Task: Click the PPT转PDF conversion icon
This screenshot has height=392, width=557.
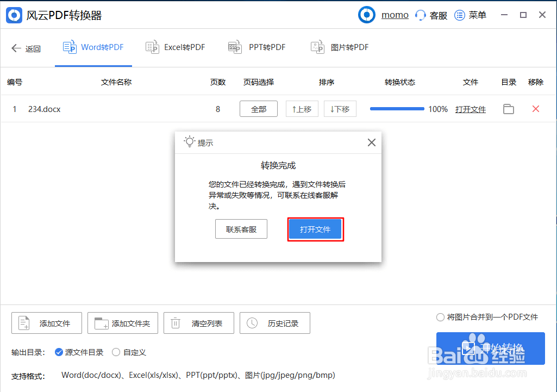Action: 235,47
